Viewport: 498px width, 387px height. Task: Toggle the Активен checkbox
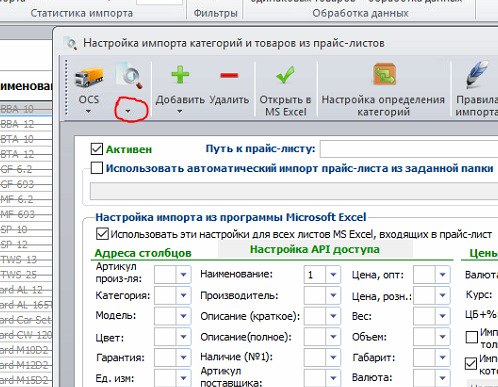click(97, 149)
